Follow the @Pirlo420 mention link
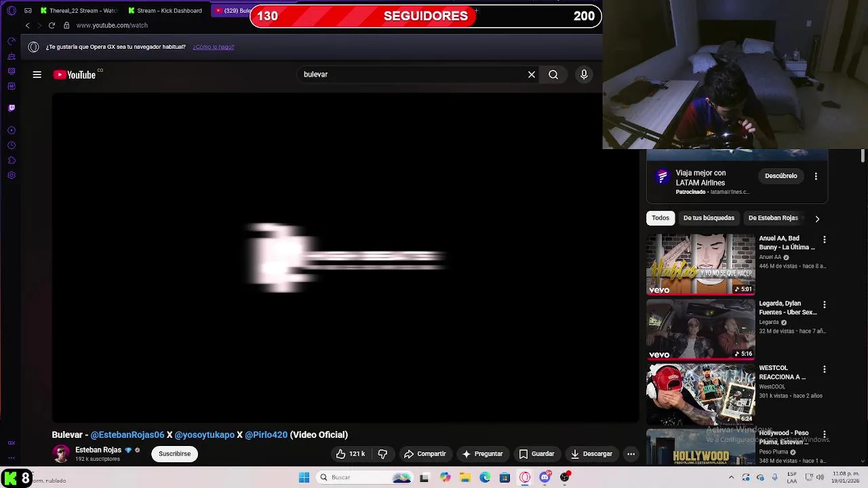This screenshot has height=488, width=868. pyautogui.click(x=266, y=435)
